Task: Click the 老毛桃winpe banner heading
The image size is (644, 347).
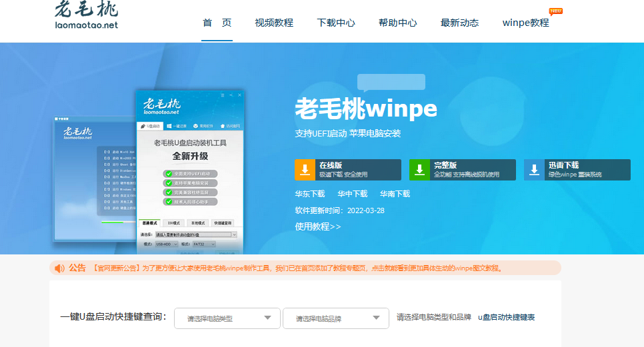Action: click(x=366, y=109)
